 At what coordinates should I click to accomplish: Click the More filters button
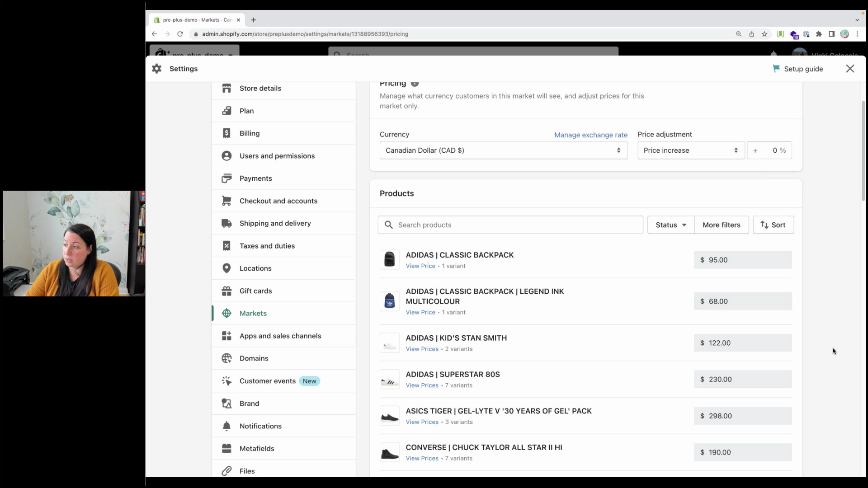(x=722, y=225)
